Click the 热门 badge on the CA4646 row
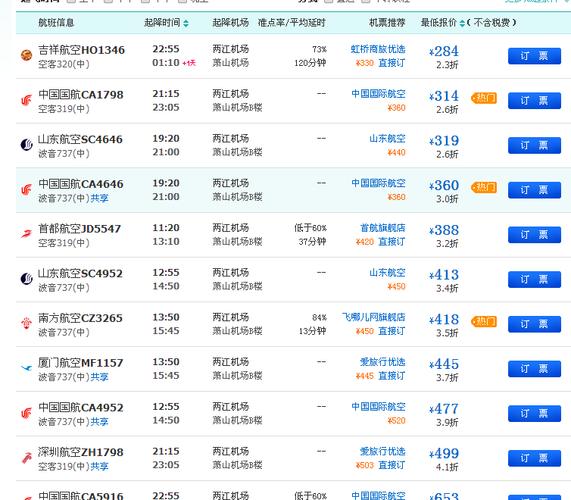The image size is (571, 500). click(x=484, y=188)
